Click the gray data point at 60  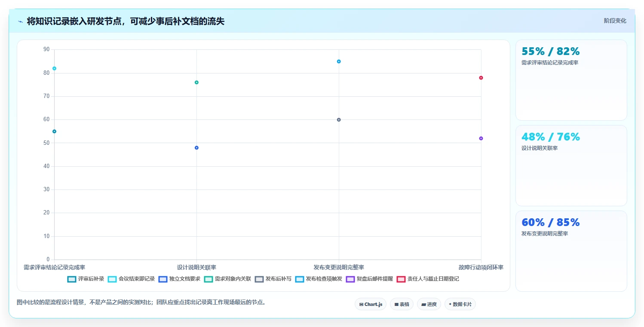click(339, 120)
